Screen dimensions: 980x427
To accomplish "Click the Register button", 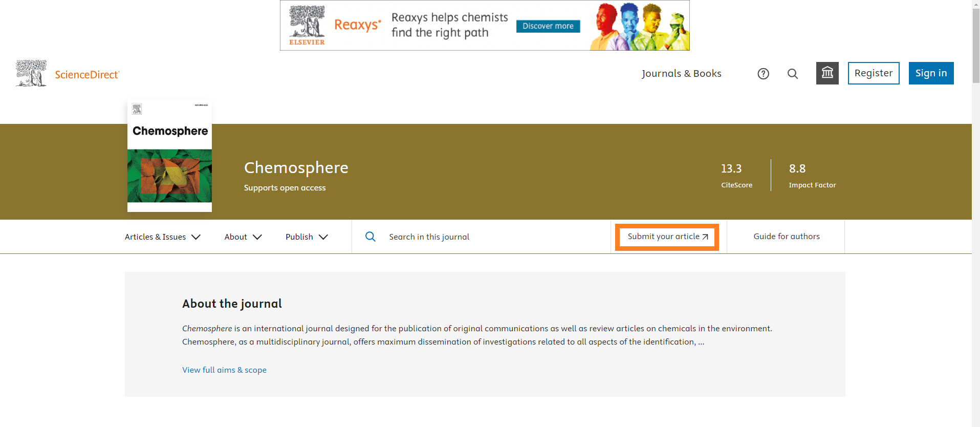I will [873, 73].
